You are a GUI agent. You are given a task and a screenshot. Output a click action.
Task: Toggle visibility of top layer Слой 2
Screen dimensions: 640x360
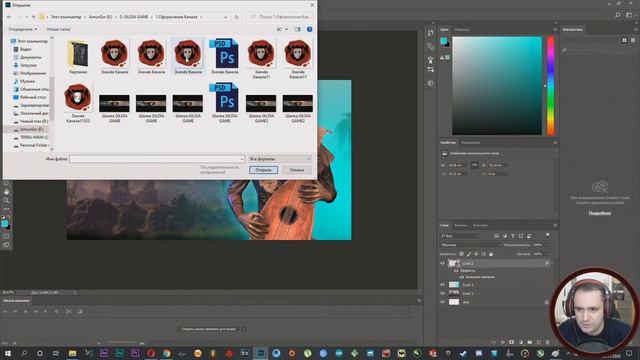[x=442, y=264]
